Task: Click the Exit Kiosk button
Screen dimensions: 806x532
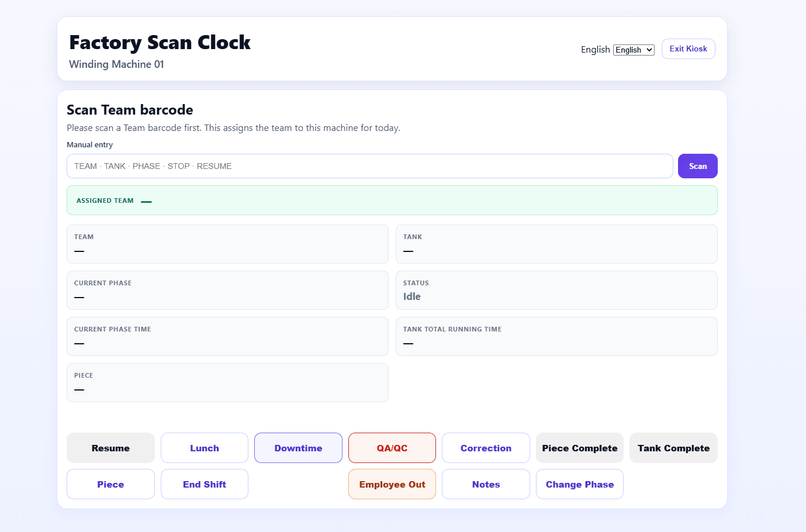Action: (x=689, y=49)
